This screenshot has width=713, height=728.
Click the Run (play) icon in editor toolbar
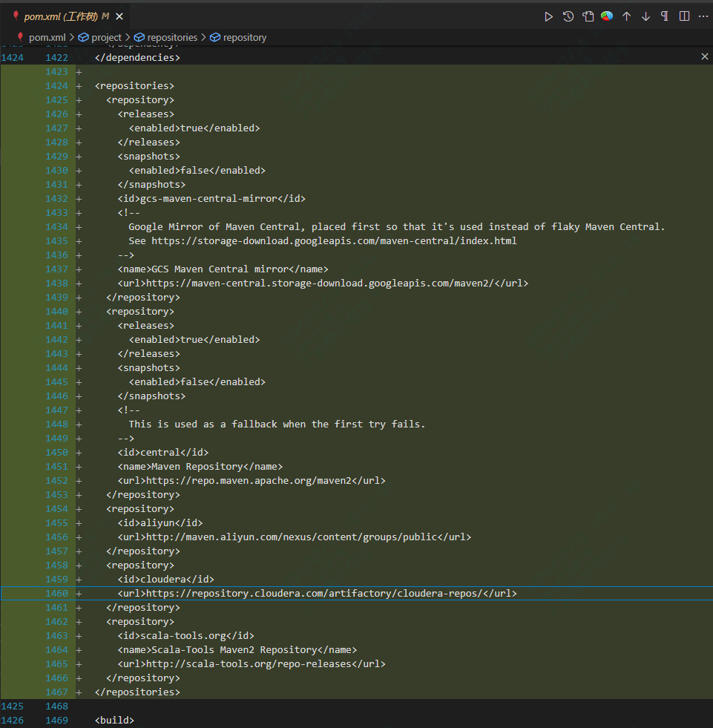pyautogui.click(x=548, y=17)
